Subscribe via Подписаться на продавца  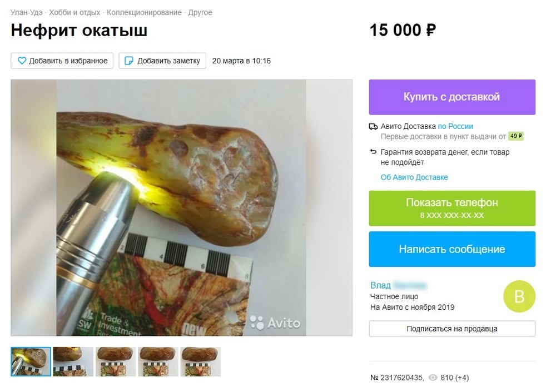pyautogui.click(x=452, y=329)
